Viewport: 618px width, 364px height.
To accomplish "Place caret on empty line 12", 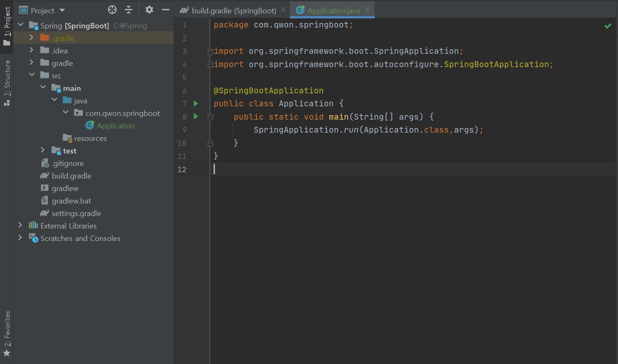I will click(413, 169).
